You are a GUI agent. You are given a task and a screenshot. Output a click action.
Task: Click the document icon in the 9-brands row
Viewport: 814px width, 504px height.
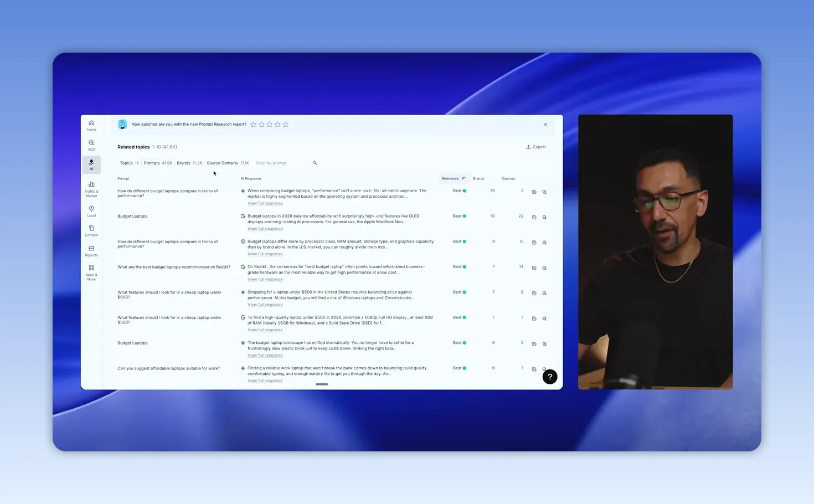pos(534,243)
